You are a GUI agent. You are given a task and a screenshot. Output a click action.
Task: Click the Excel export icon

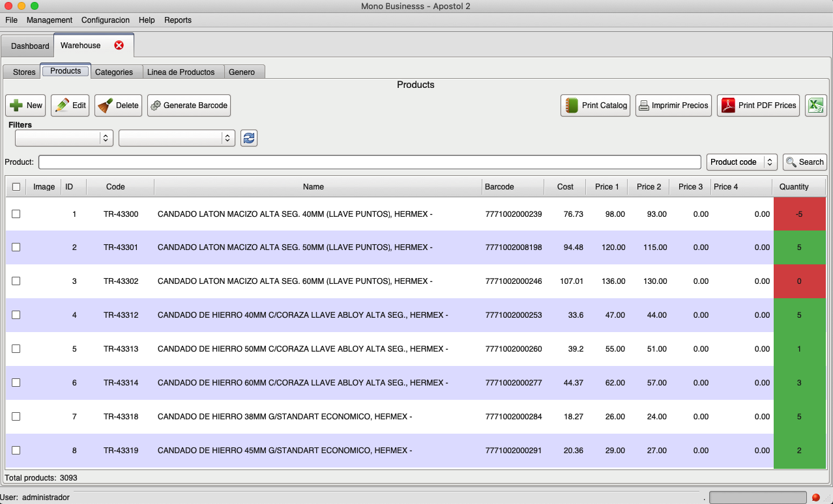pyautogui.click(x=815, y=105)
